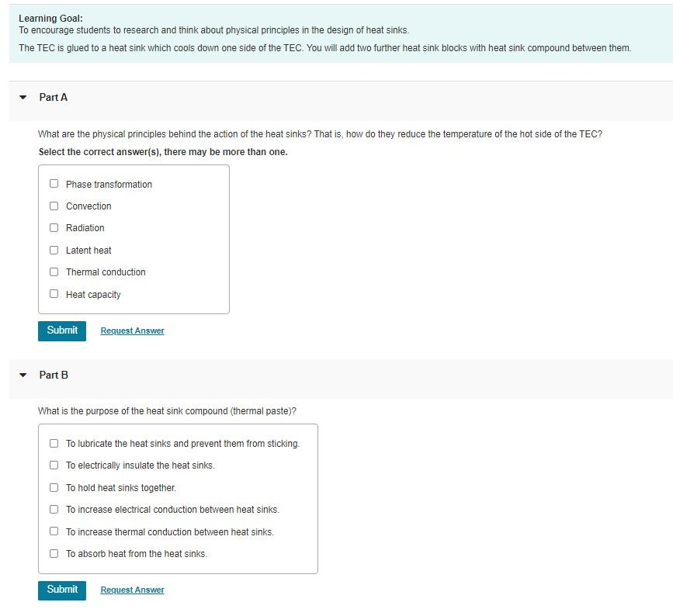Click the Part A heading label
The image size is (673, 616).
pos(52,98)
